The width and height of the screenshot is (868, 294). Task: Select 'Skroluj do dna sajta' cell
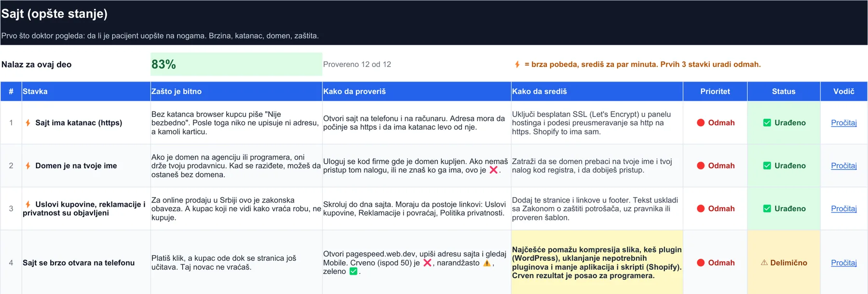pos(417,209)
